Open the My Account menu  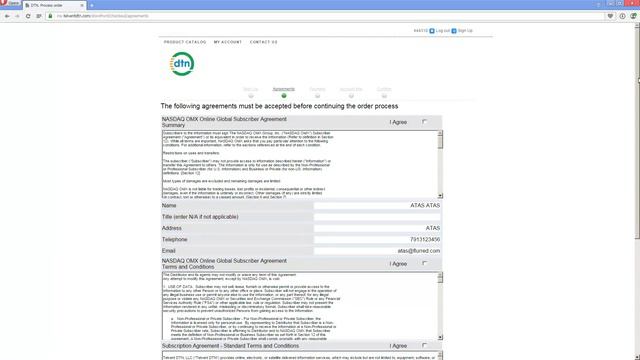(228, 42)
